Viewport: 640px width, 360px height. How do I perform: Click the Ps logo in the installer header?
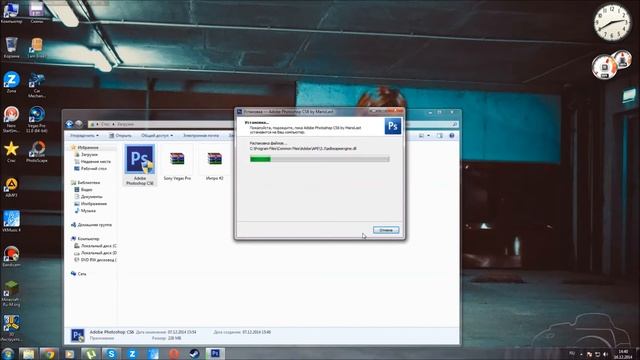[x=393, y=126]
